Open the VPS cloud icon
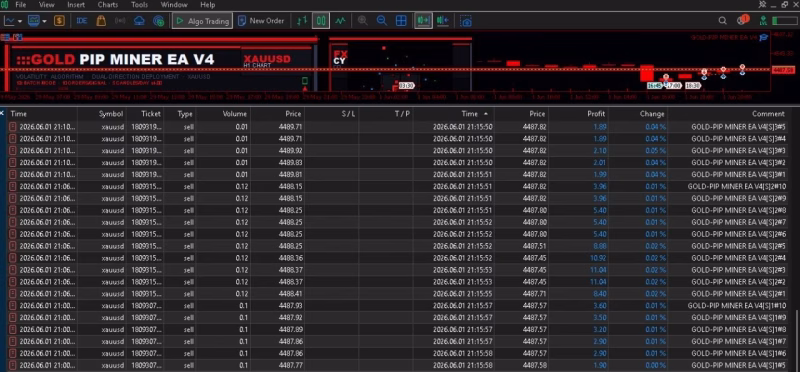This screenshot has width=800, height=372. tap(139, 21)
